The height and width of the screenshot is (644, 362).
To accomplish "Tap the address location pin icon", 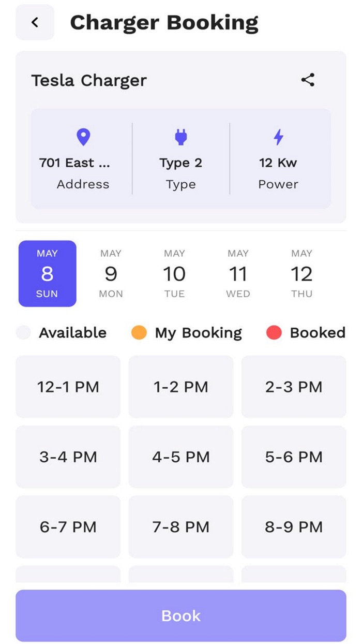I will tap(83, 137).
